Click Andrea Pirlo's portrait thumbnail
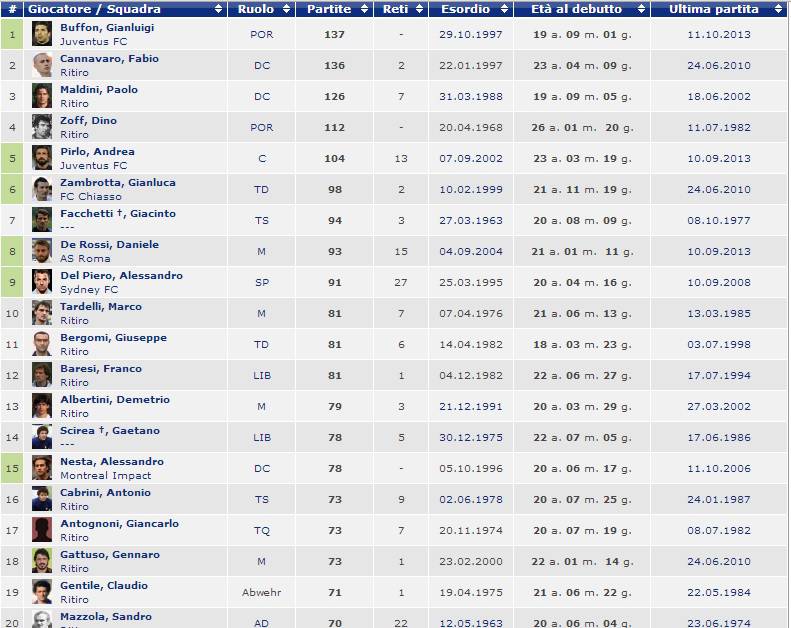This screenshot has height=628, width=791. [41, 159]
